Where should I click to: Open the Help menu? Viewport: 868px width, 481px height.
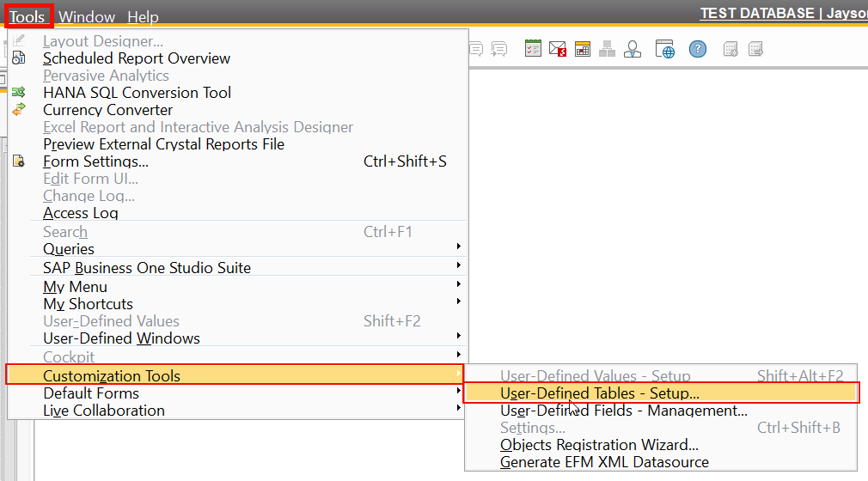click(143, 16)
